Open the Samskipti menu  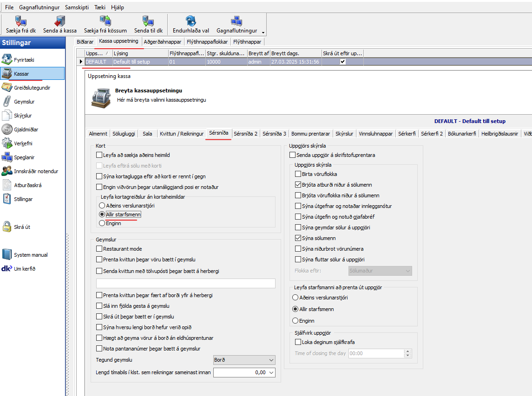coord(77,7)
